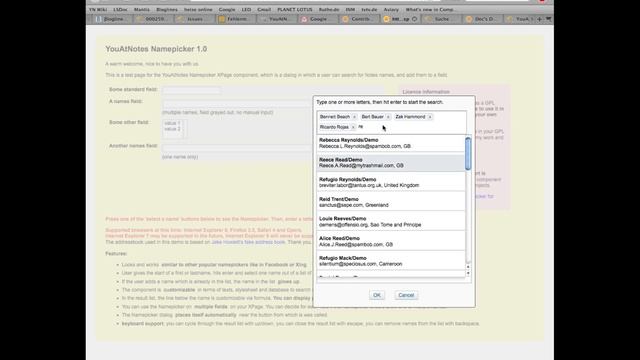Screen dimensions: 640x360
Task: Remove the Bert Bauer name chip
Action: (388, 117)
